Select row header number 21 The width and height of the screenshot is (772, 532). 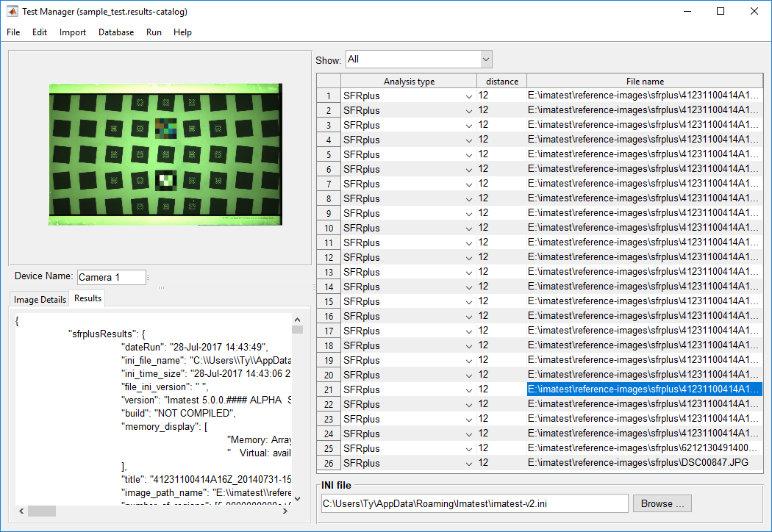329,389
